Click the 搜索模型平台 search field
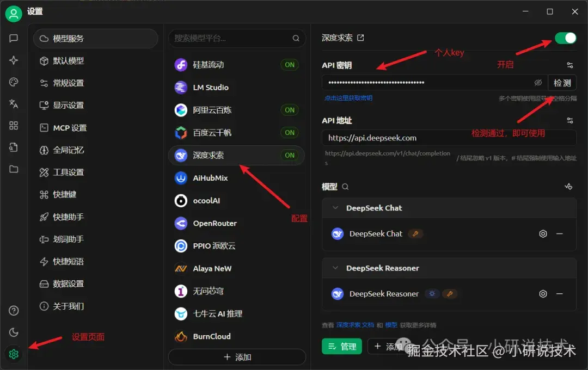The width and height of the screenshot is (588, 370). click(237, 38)
